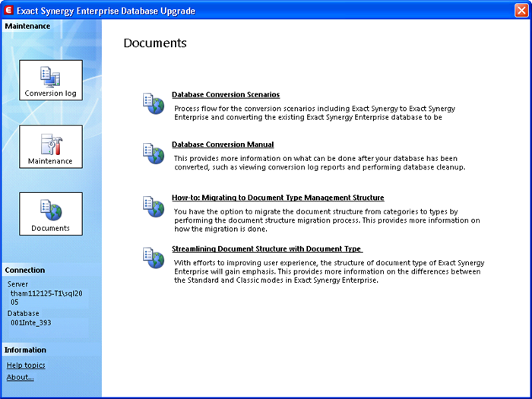The width and height of the screenshot is (532, 399).
Task: Click the Exact logo in title bar
Action: (8, 10)
